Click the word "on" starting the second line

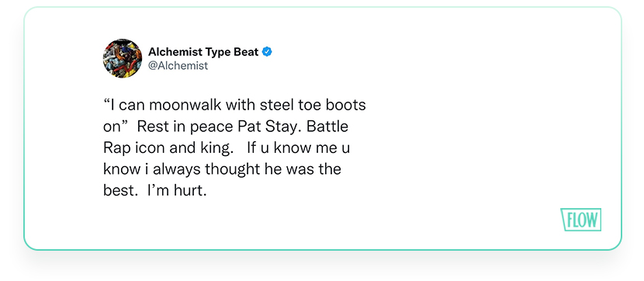pyautogui.click(x=110, y=127)
